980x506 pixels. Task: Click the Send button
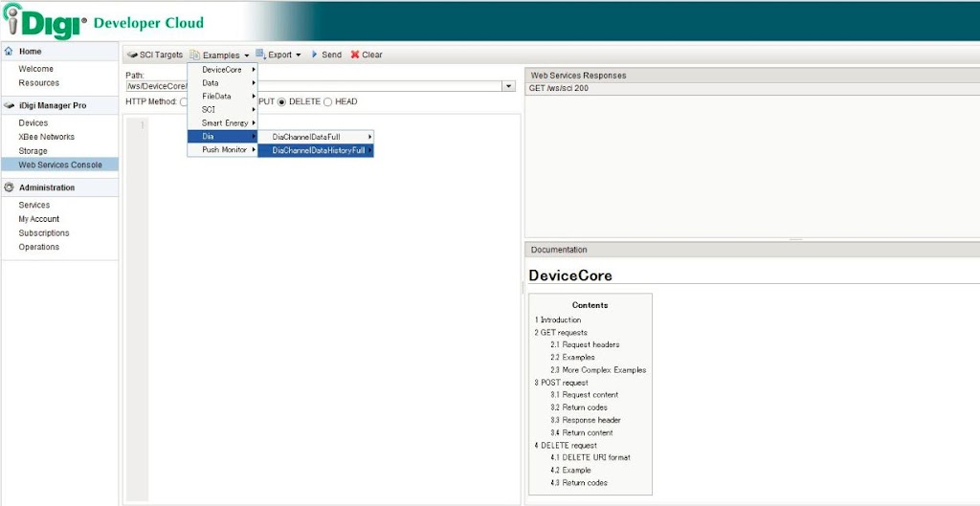[325, 55]
